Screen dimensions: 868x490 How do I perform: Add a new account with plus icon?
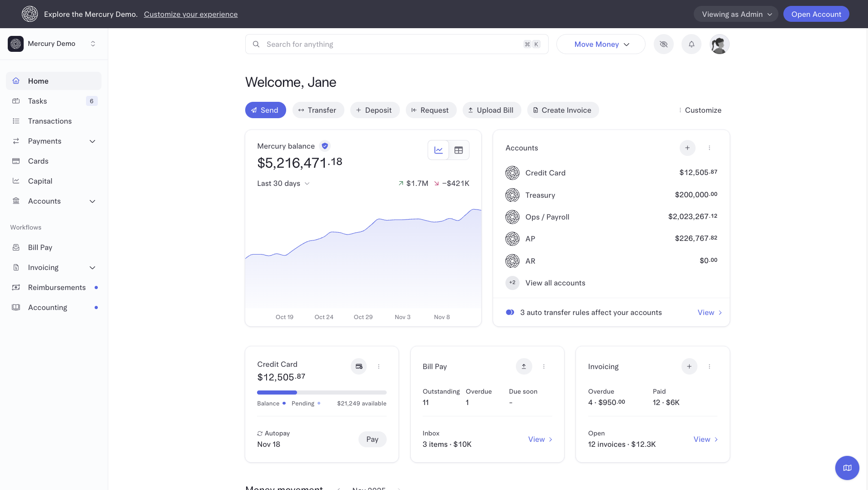pos(687,148)
